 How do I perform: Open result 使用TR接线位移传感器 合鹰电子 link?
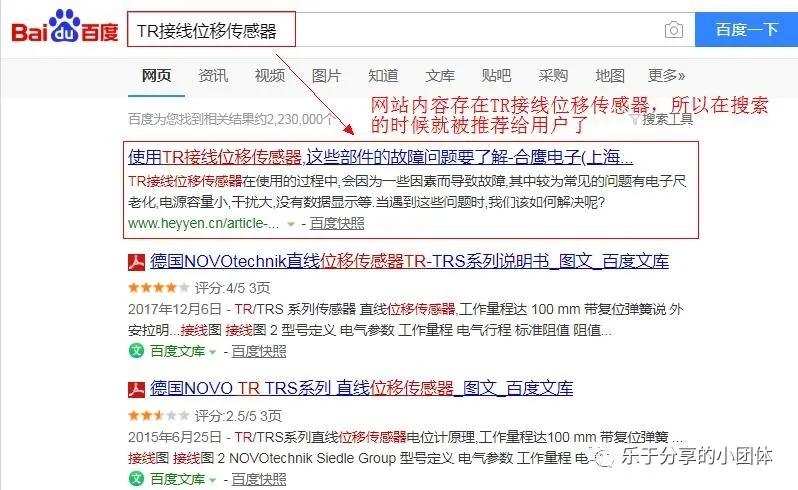380,157
